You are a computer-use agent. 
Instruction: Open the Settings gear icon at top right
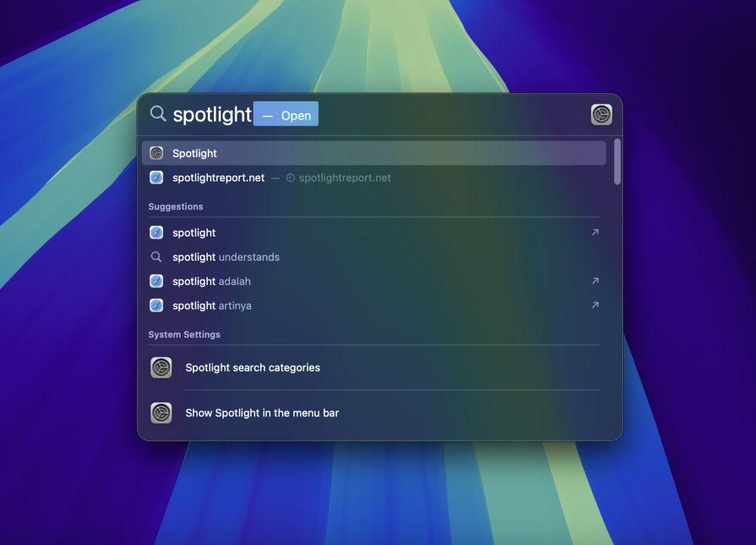pyautogui.click(x=600, y=114)
